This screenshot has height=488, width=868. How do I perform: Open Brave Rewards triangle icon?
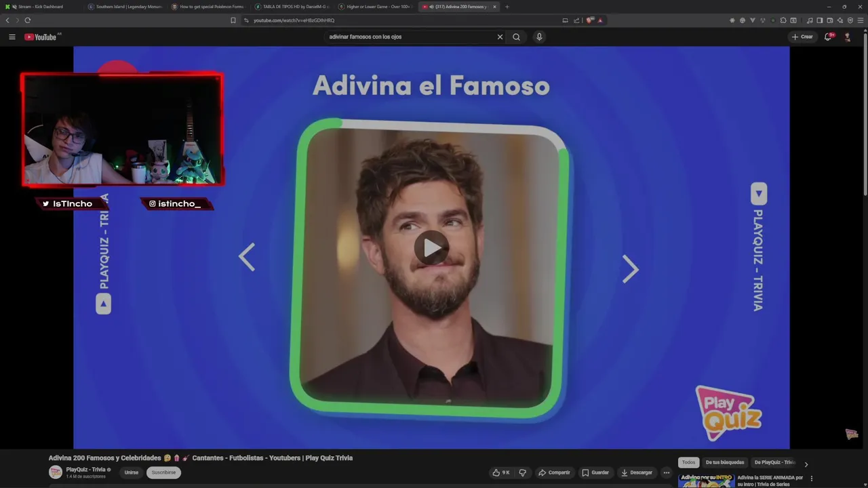[x=599, y=20]
